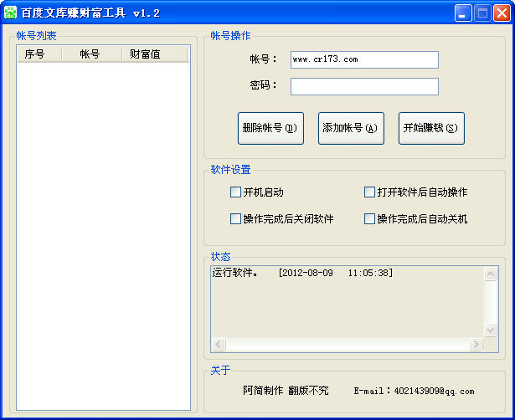Close the 百度文库赚财富工具 window

pyautogui.click(x=502, y=13)
